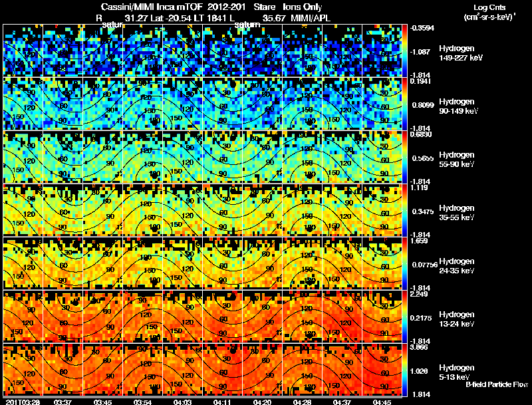Viewport: 532px width, 405px height.
Task: Select the 13-24 keV image panel at 04:37
Action: [x=342, y=317]
